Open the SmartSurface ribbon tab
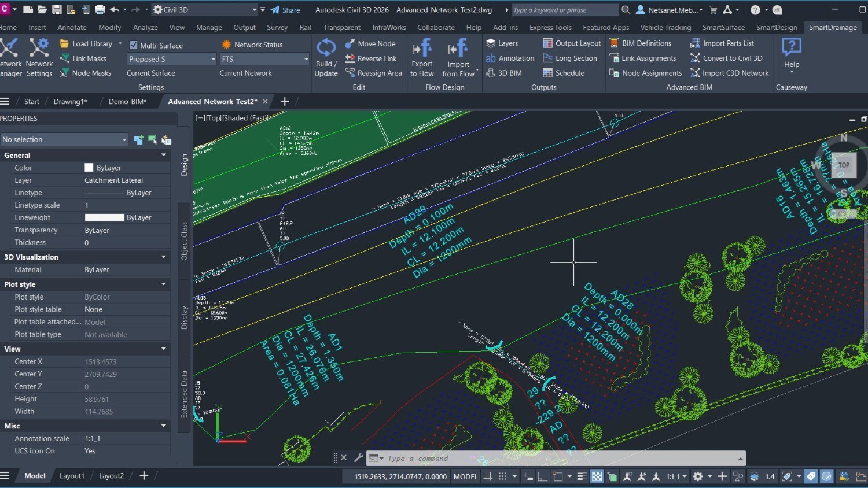The image size is (868, 488). (x=723, y=27)
